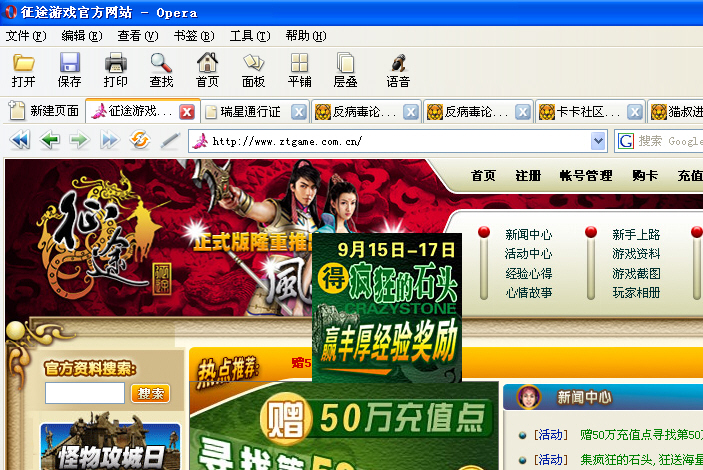Viewport: 703px width, 470px height.
Task: Click the 注册 site nav link
Action: coord(528,176)
